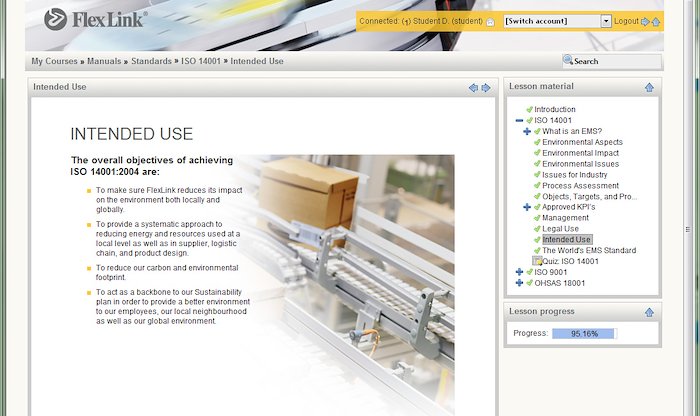Click the Connected: Student D. (student) text
Screen dimensions: 700x416
click(x=421, y=21)
